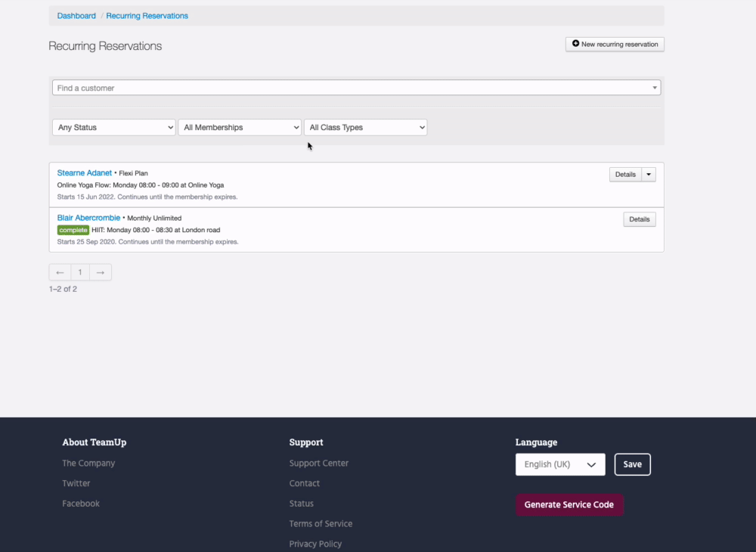Open Support Center footer link
Screen dimensions: 756x552
coord(318,464)
